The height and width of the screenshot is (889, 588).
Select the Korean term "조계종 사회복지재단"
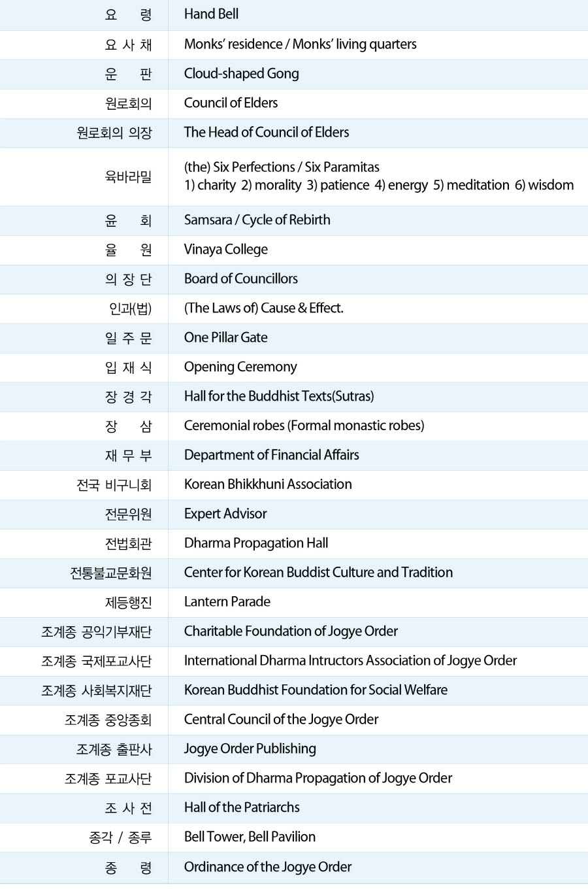pyautogui.click(x=97, y=691)
